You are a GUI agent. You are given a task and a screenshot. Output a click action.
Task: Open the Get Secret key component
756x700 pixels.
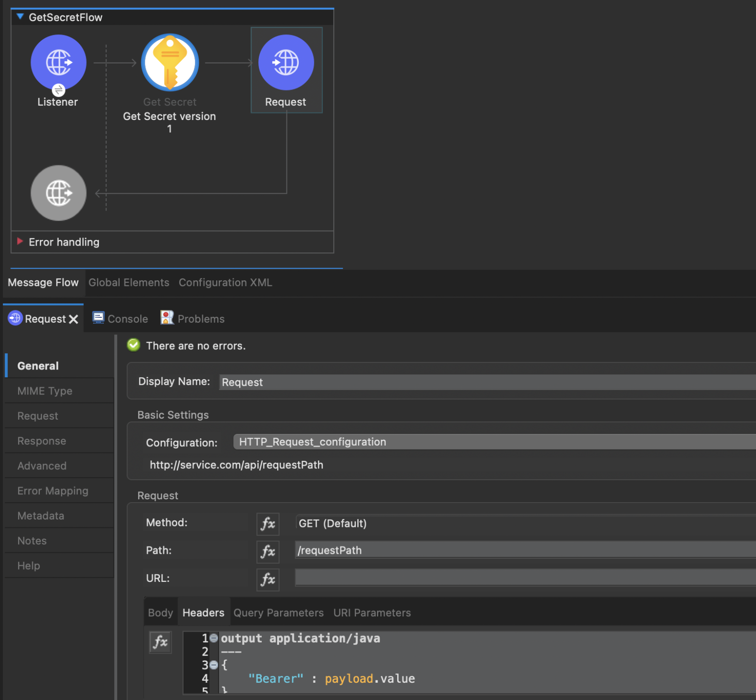coord(170,62)
